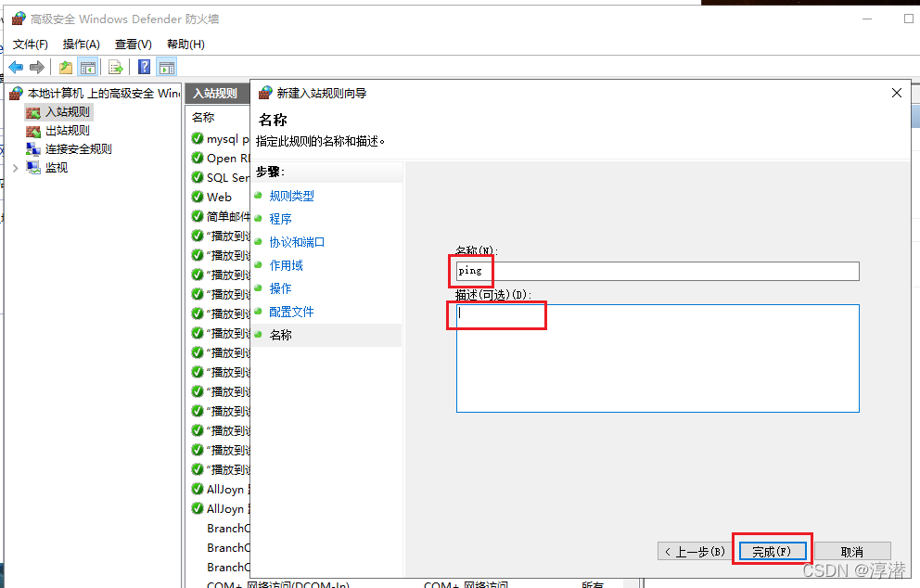The width and height of the screenshot is (920, 588).
Task: Click the name field containing ping
Action: (x=658, y=271)
